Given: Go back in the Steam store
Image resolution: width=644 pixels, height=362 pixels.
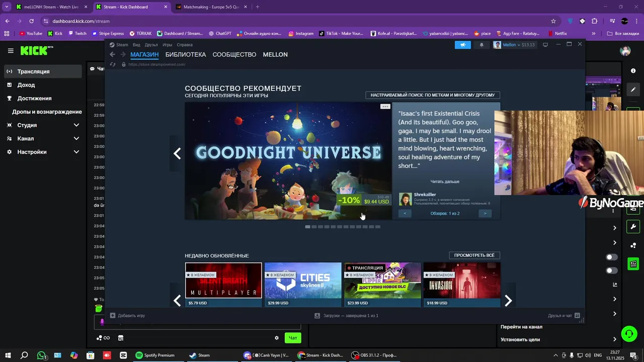Looking at the screenshot, I should tap(113, 54).
